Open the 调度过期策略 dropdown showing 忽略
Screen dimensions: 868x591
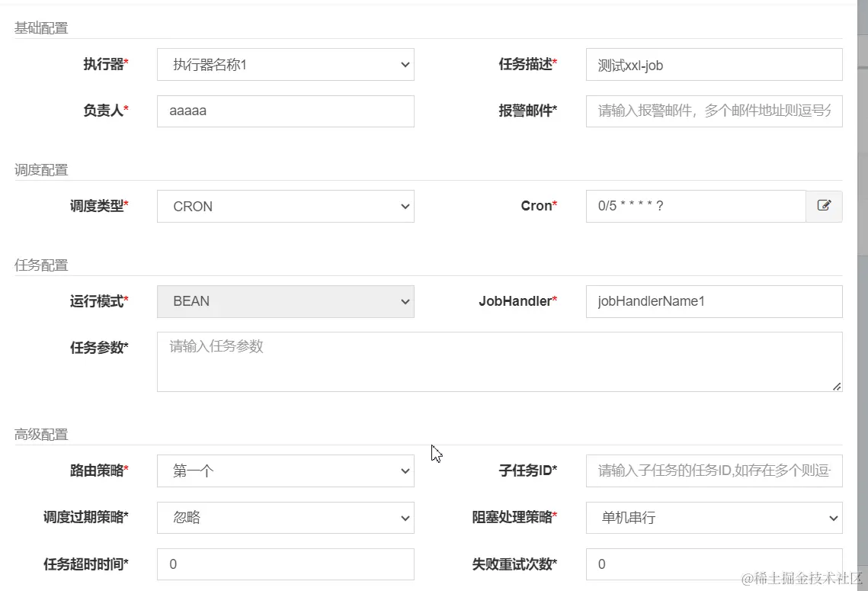pos(286,517)
